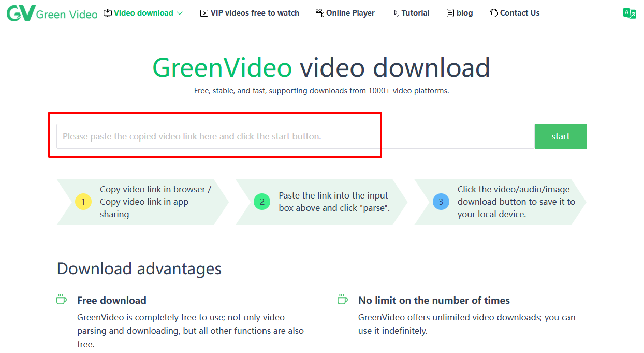Click the 'Paste the link into the input' step text

tap(334, 202)
